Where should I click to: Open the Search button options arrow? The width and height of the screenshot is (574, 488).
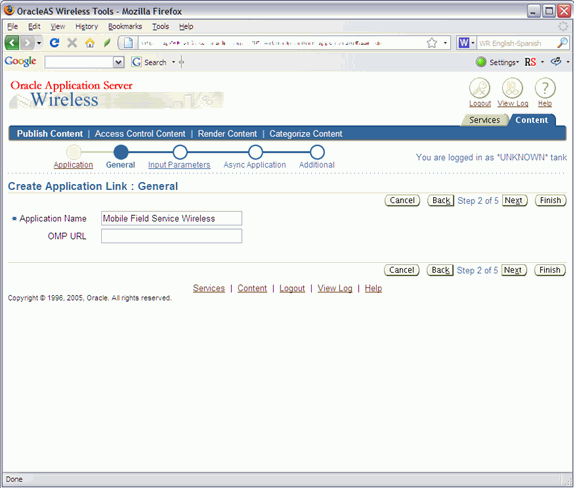coord(174,62)
